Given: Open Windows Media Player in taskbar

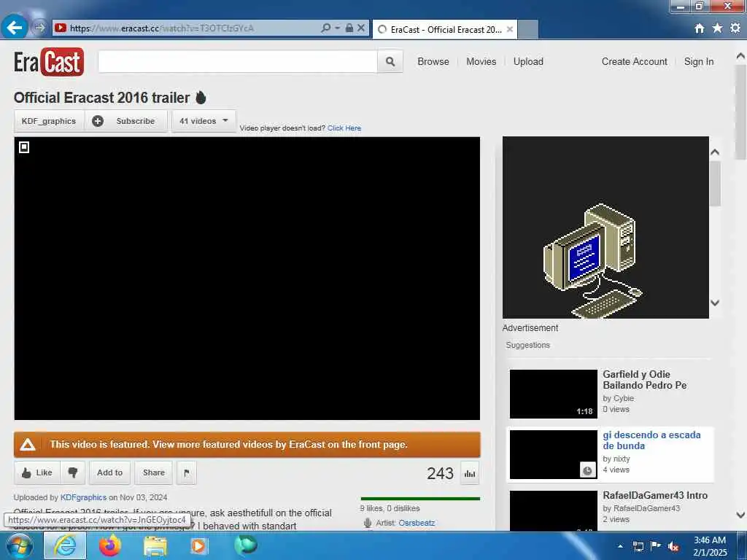Looking at the screenshot, I should point(198,545).
